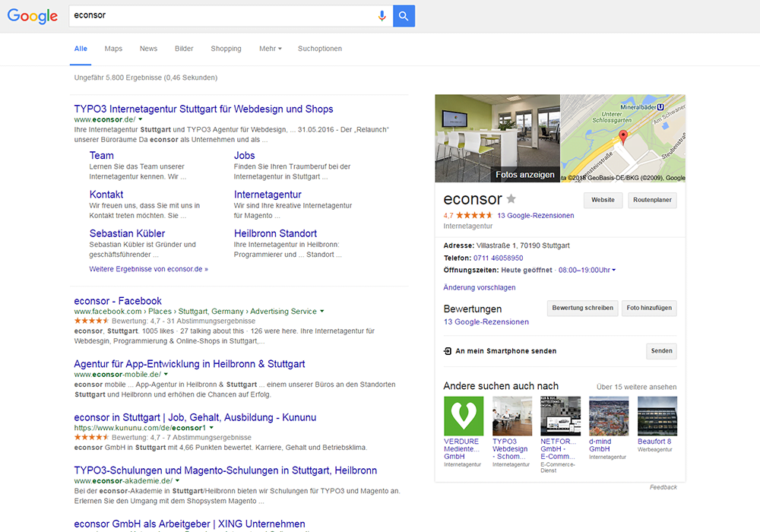Open the map thumbnail of Stuttgart
This screenshot has height=532, width=760.
click(x=623, y=138)
